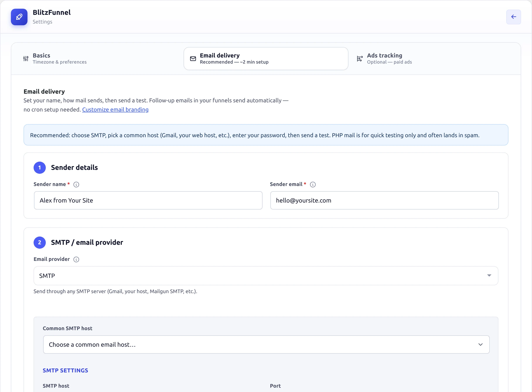Click the Basics sliders icon
This screenshot has height=392, width=532.
click(26, 58)
